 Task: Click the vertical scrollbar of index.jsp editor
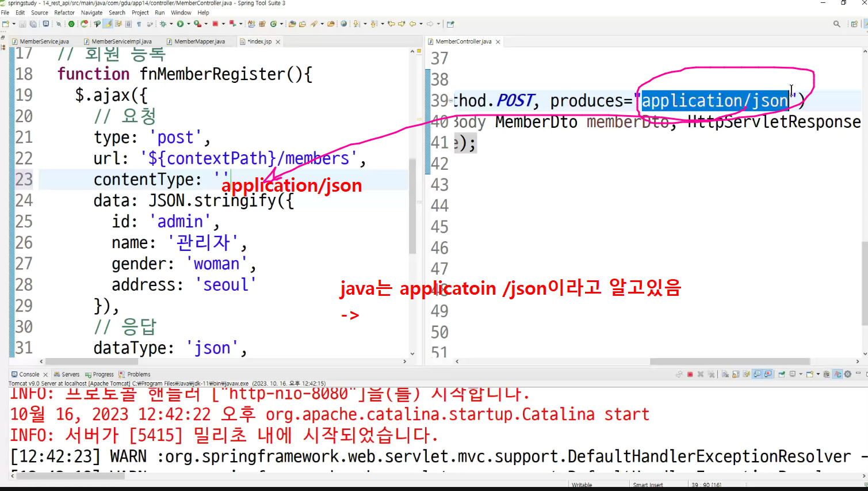[x=412, y=206]
